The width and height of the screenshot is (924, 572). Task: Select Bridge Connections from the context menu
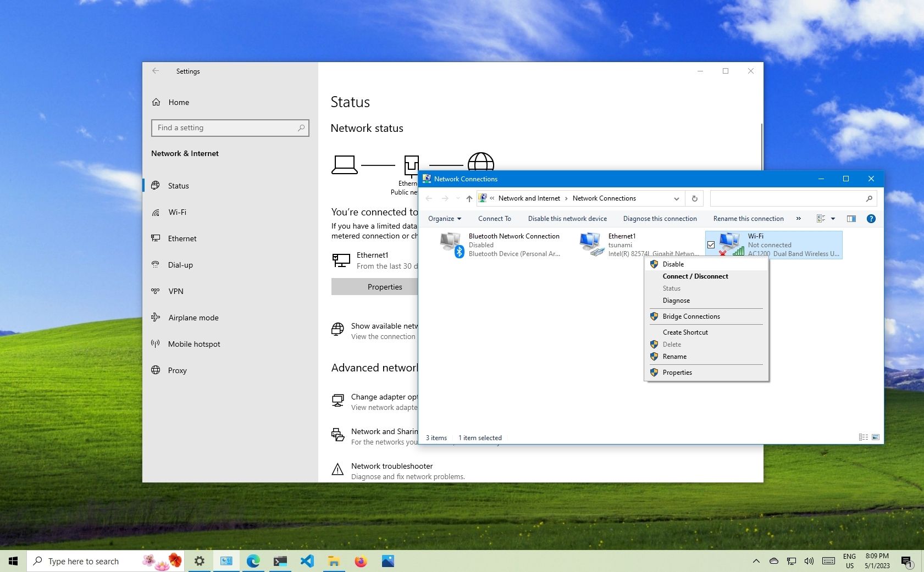pyautogui.click(x=691, y=316)
